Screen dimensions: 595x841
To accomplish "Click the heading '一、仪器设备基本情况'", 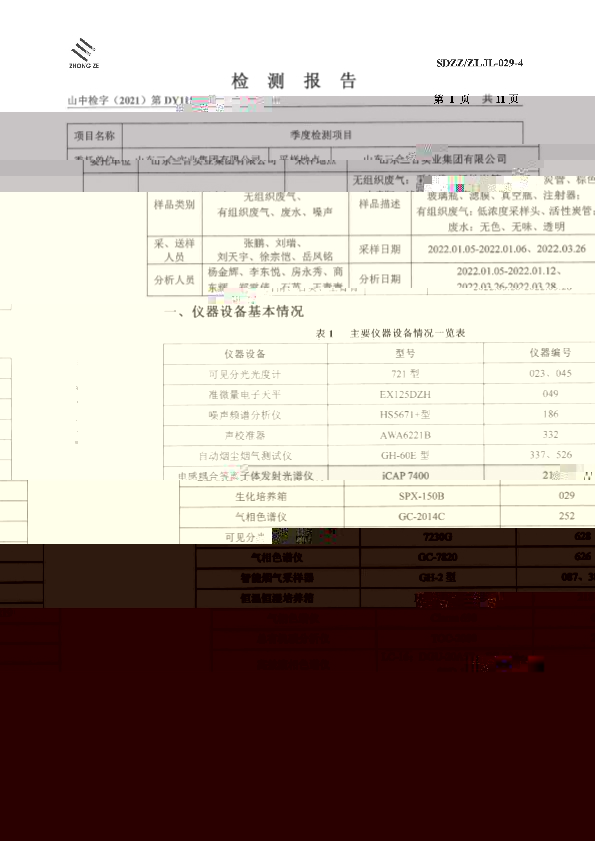I will point(234,312).
